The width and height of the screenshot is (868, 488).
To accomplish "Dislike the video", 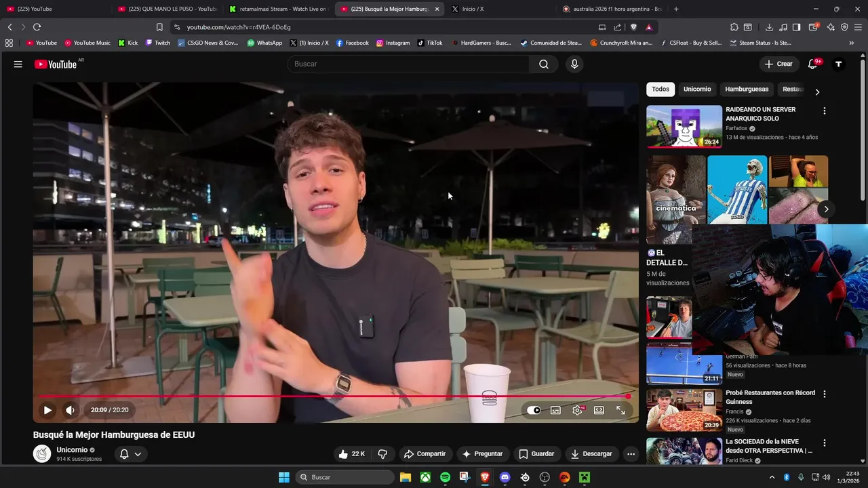I will pyautogui.click(x=382, y=454).
